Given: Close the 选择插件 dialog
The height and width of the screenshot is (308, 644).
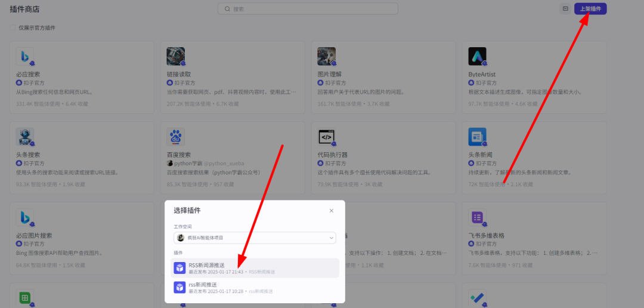Looking at the screenshot, I should [332, 211].
